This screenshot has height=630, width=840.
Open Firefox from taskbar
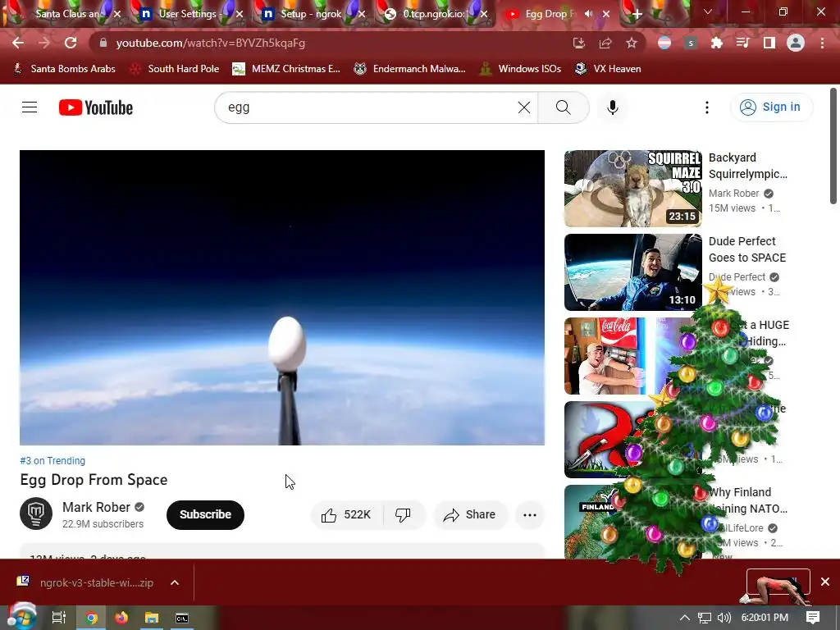tap(121, 618)
